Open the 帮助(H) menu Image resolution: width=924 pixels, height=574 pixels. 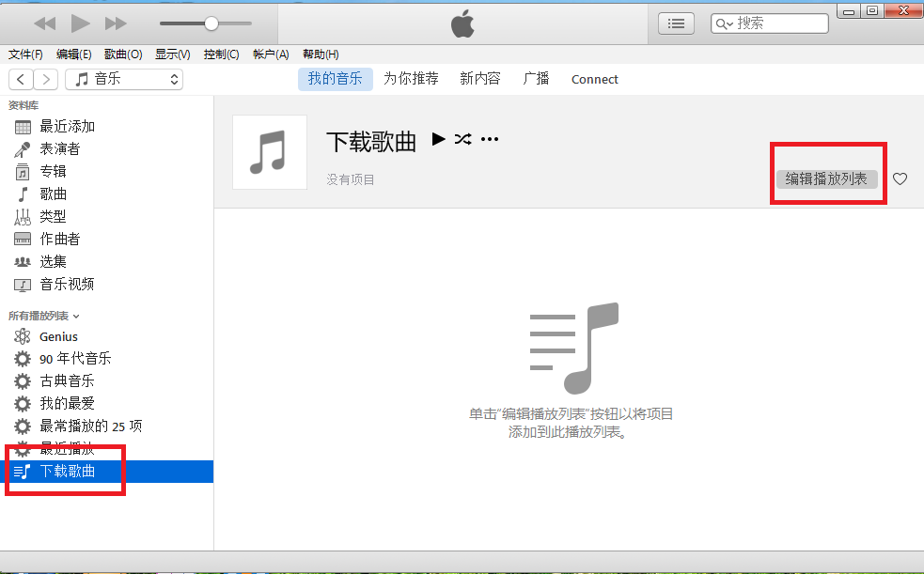coord(321,54)
